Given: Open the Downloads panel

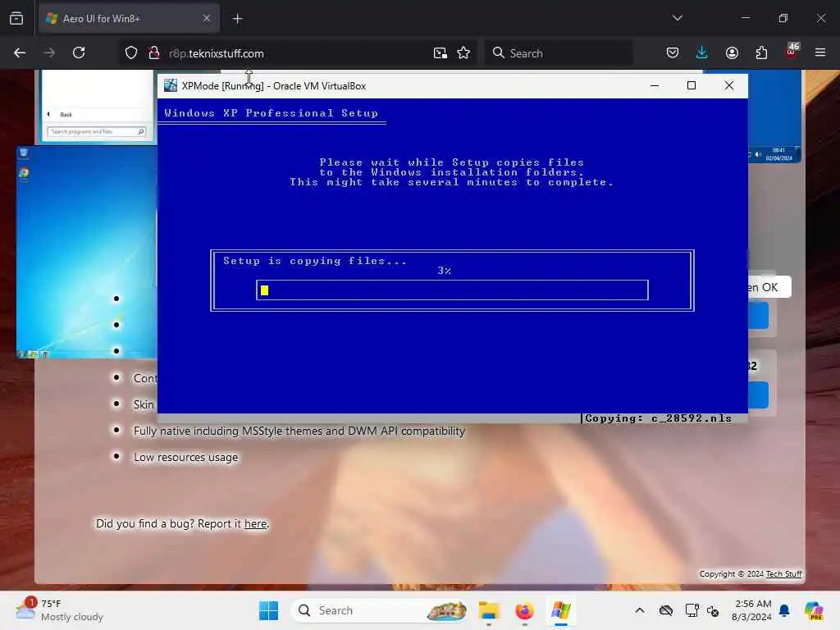Looking at the screenshot, I should point(702,52).
